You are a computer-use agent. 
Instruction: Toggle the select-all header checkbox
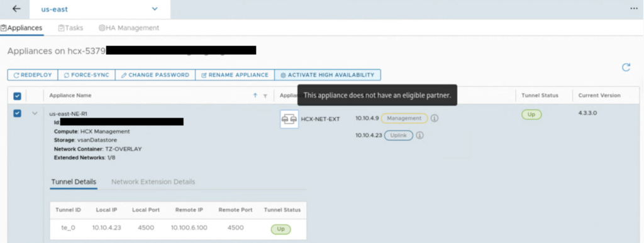coord(17,96)
